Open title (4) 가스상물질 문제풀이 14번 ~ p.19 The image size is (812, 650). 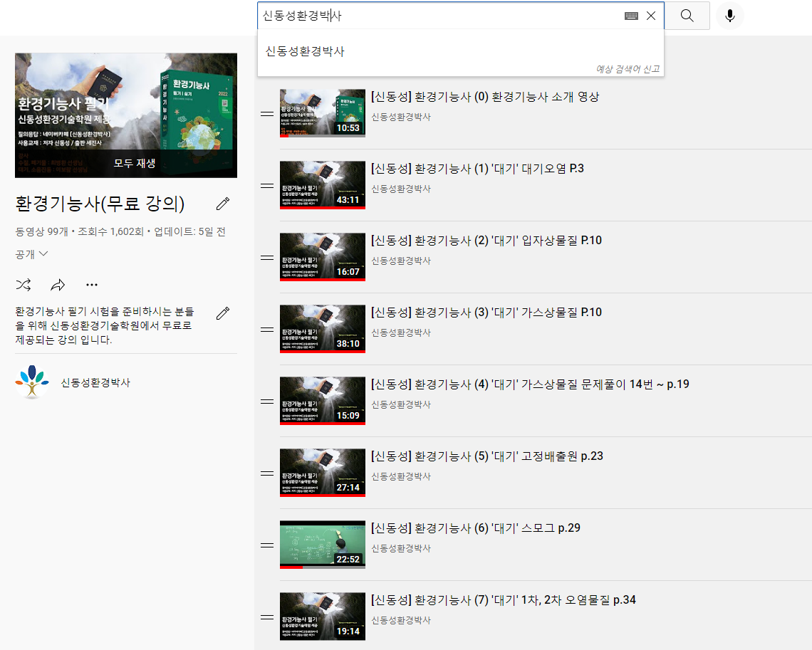[530, 384]
